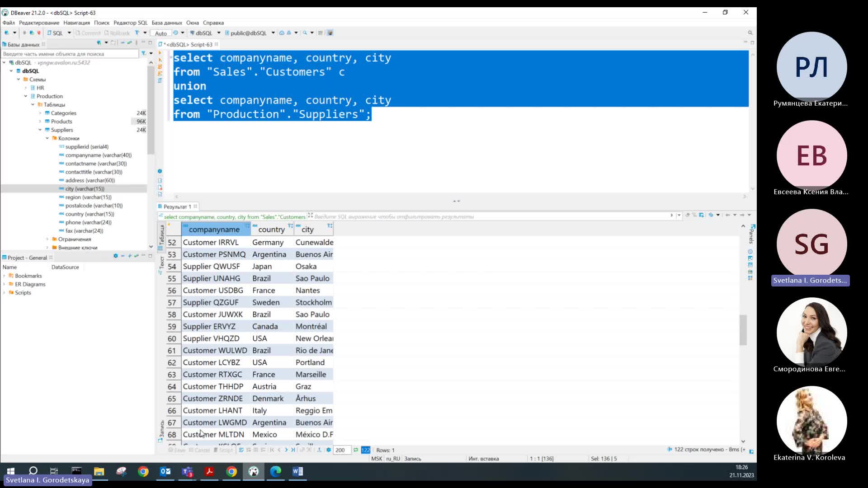Open the Auto commit mode box
Screen dimensions: 868x488
pos(161,33)
